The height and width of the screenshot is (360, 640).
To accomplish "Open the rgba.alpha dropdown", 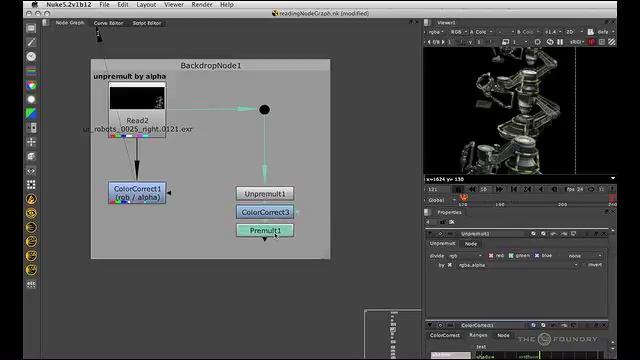I will coord(518,265).
